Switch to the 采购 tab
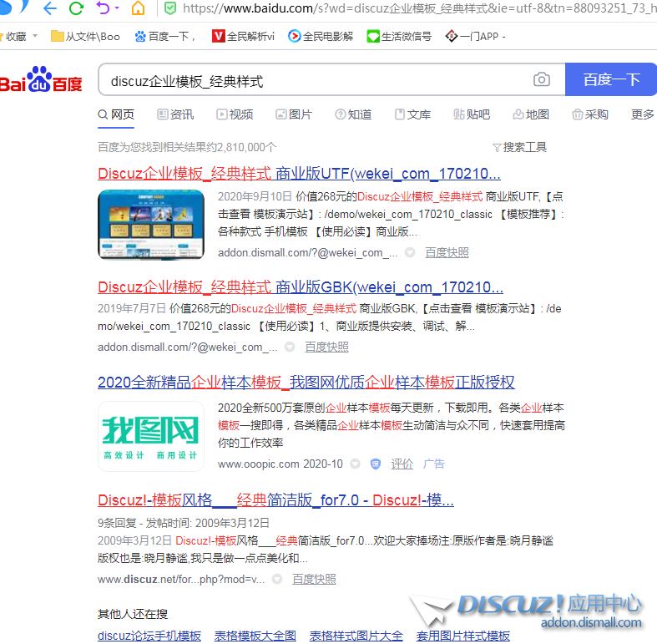 coord(590,114)
